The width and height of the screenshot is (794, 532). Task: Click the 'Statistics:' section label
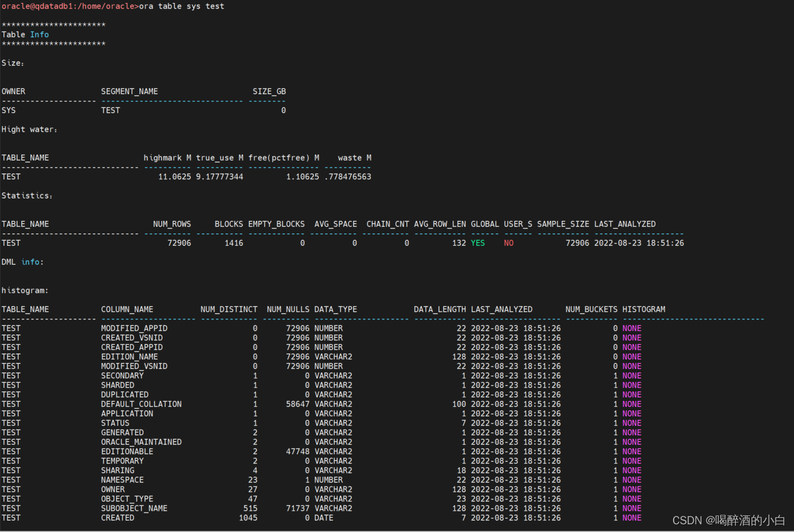click(x=27, y=196)
